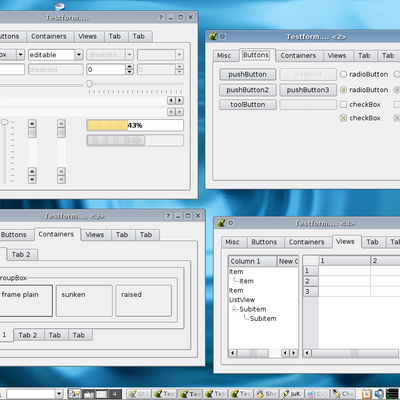The image size is (400, 400).
Task: Open Buttons tab in Testform <3>
Action: pyautogui.click(x=14, y=235)
